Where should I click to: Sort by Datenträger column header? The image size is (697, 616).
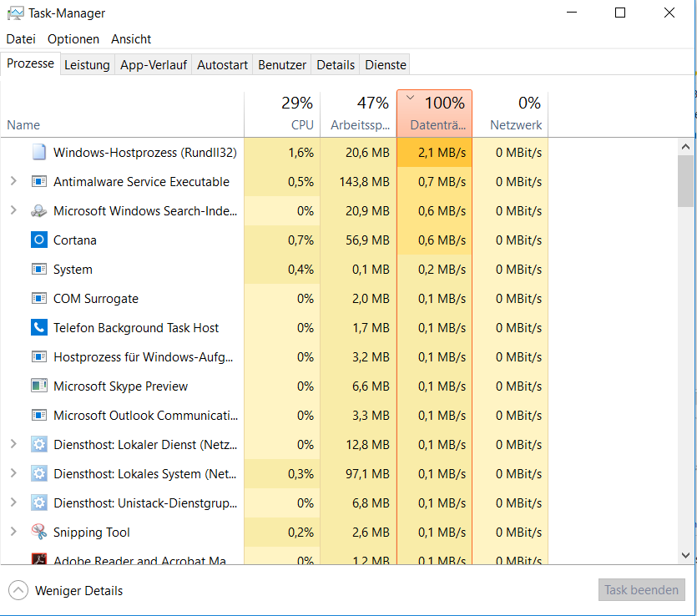coord(434,114)
